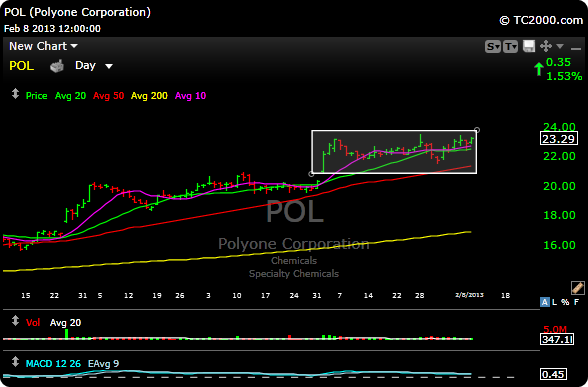
Task: Click the 1.53% percent change value
Action: click(x=564, y=76)
